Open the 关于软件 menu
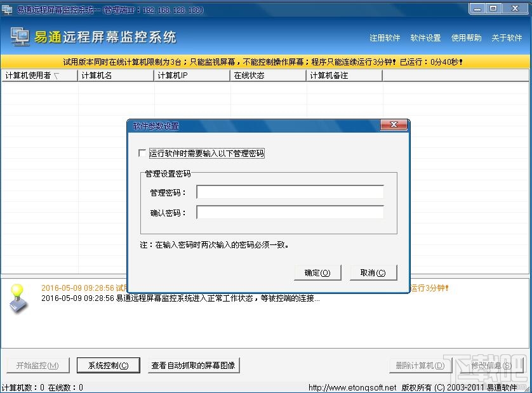This screenshot has height=393, width=532. click(506, 37)
